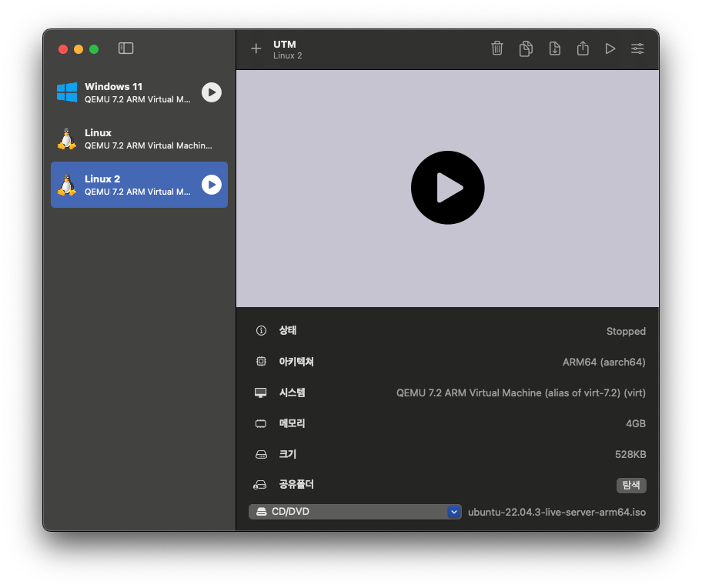Image resolution: width=702 pixels, height=588 pixels.
Task: Click the yellow minimize window button
Action: 79,49
